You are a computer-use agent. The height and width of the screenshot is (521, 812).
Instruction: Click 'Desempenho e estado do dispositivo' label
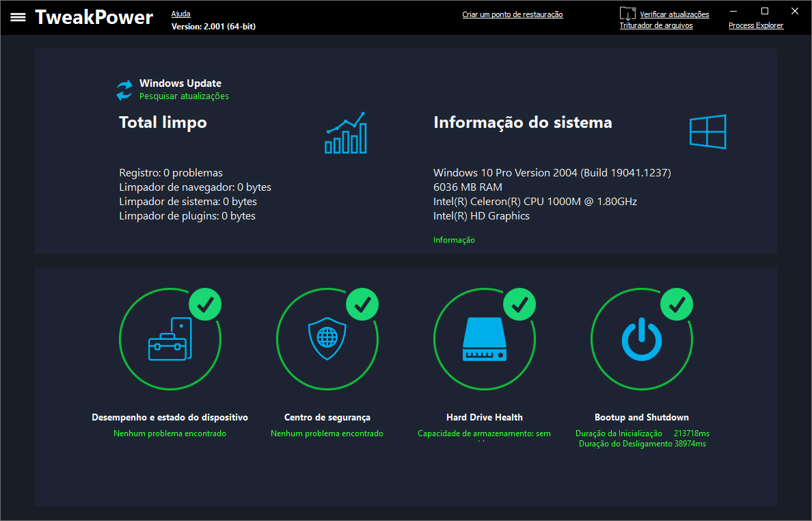point(170,418)
